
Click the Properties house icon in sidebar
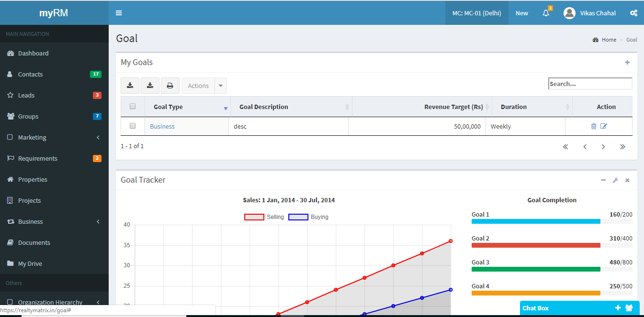(x=10, y=179)
